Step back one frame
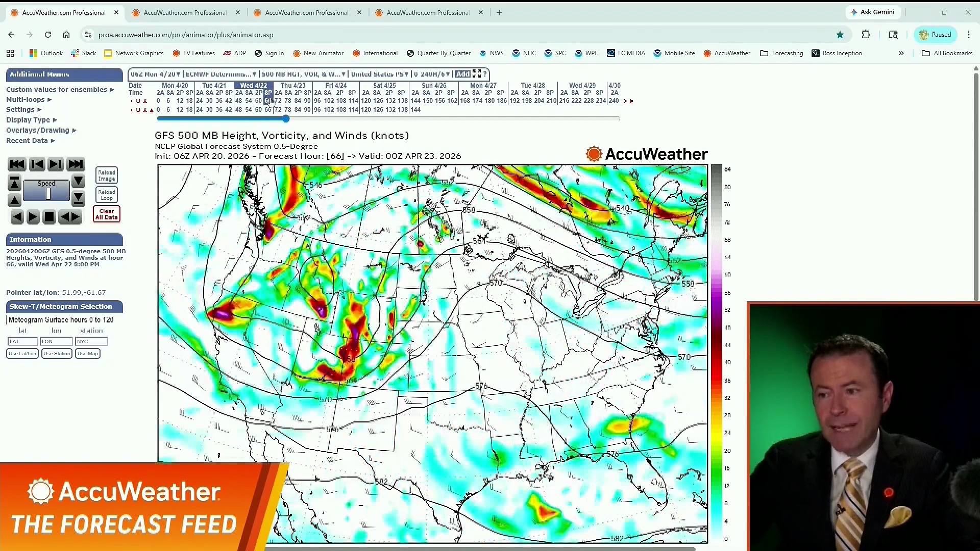This screenshot has height=551, width=980. (x=37, y=164)
